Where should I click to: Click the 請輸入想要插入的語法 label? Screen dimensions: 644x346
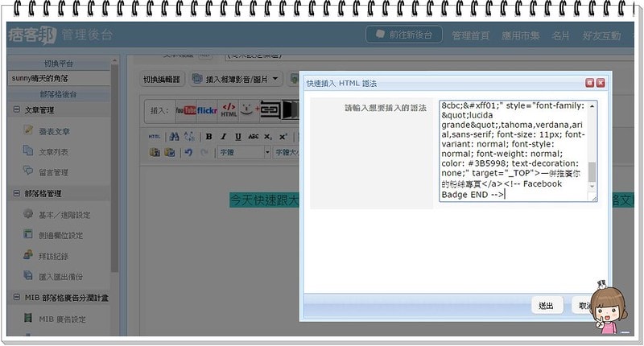coord(386,108)
